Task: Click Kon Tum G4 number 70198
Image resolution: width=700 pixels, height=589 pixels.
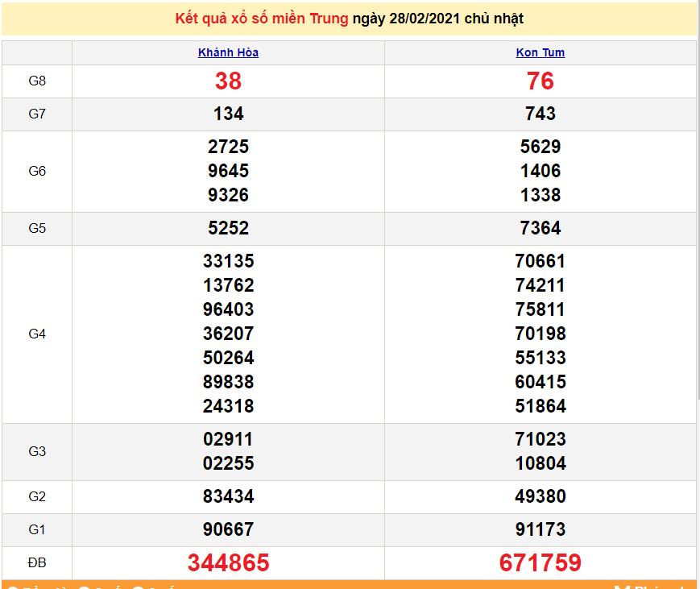Action: point(540,334)
